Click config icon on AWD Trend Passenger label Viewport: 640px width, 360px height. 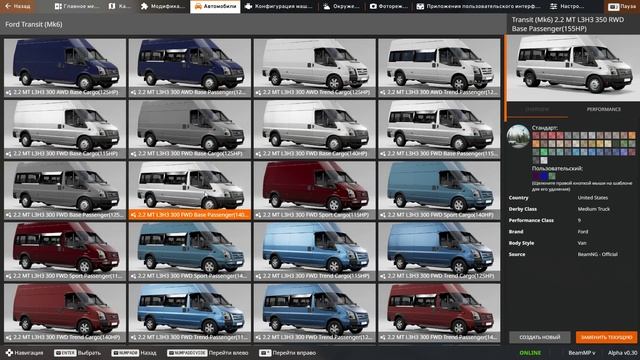[383, 93]
